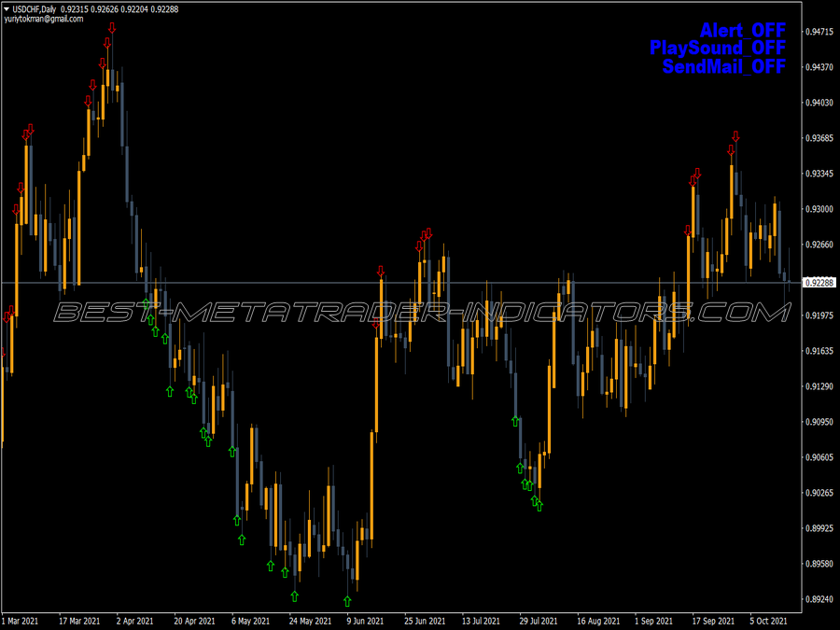Click the price axis label 0.89580
This screenshot has height=630, width=840.
(819, 564)
